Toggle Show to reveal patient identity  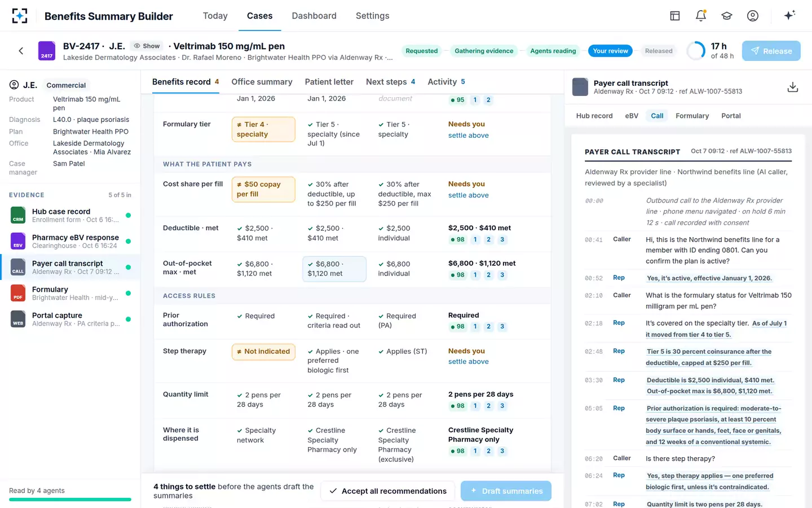(147, 46)
